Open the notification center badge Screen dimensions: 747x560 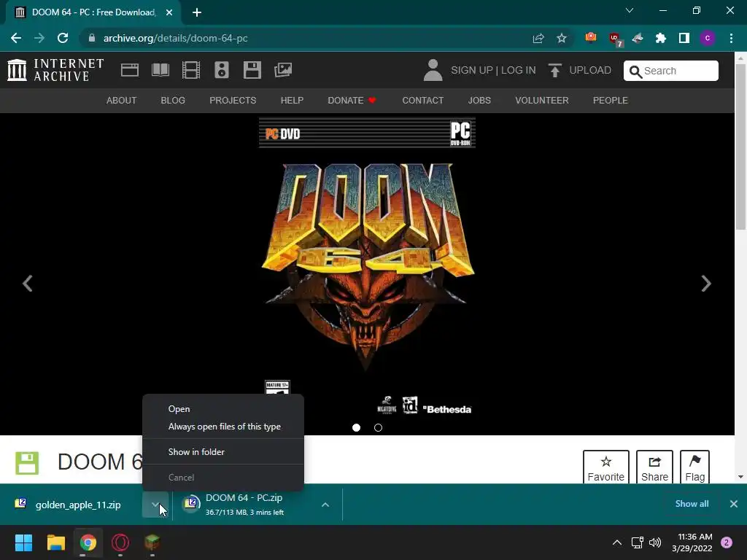tap(727, 542)
